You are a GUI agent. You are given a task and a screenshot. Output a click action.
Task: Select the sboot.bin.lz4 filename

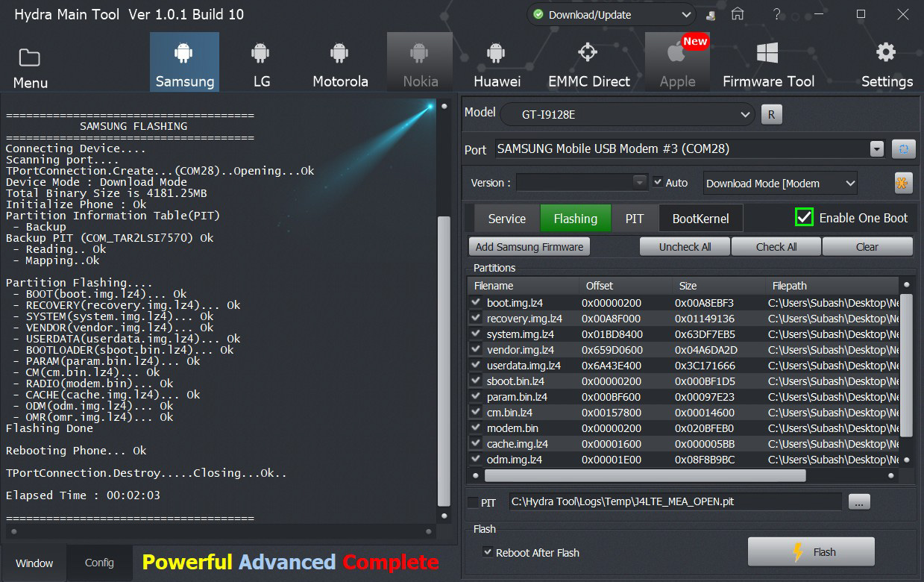coord(515,381)
